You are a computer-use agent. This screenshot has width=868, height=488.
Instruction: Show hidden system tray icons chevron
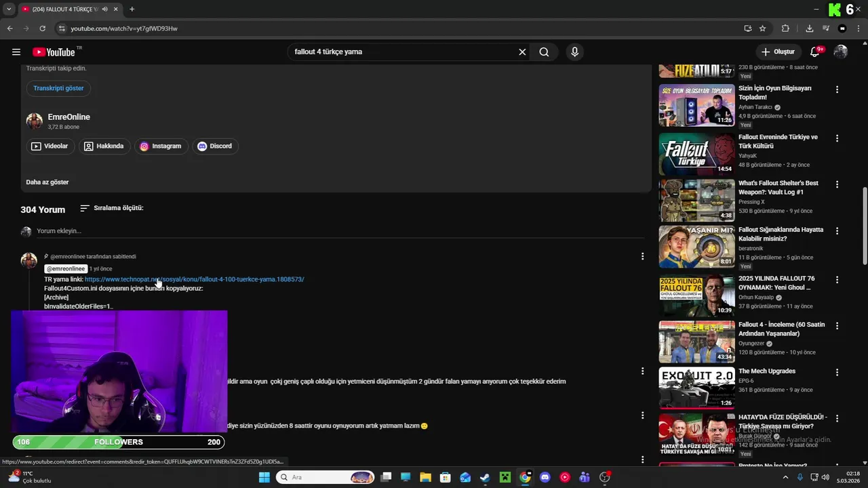pyautogui.click(x=785, y=477)
